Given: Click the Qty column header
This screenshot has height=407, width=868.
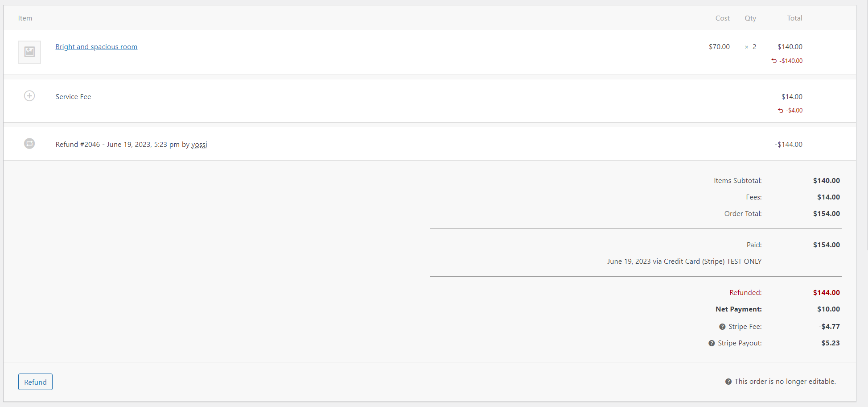Looking at the screenshot, I should click(750, 18).
